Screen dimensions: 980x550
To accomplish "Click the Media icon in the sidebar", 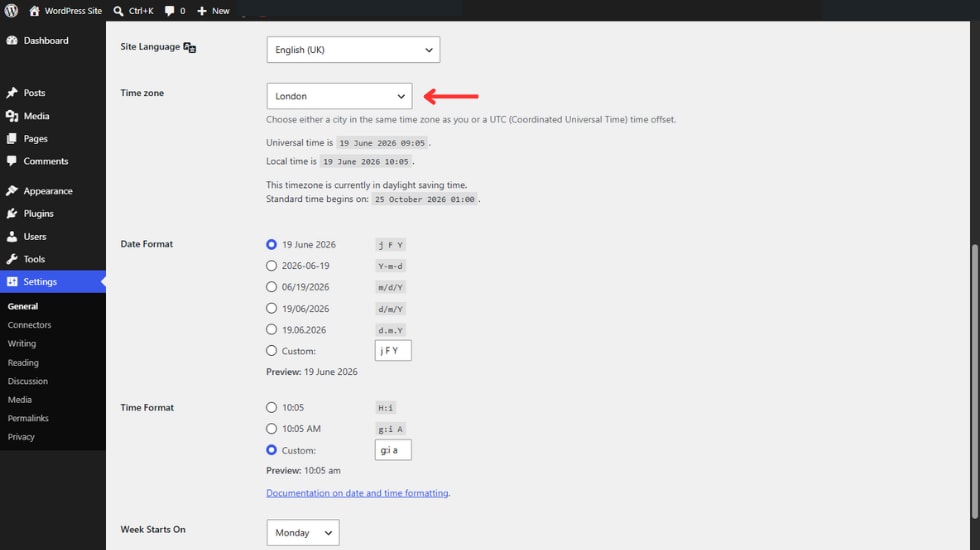I will (x=12, y=116).
